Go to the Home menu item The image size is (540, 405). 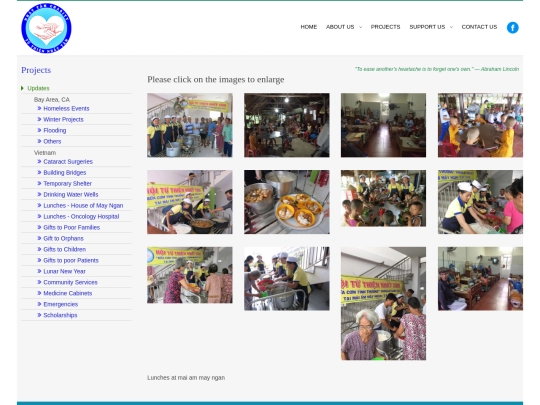309,27
